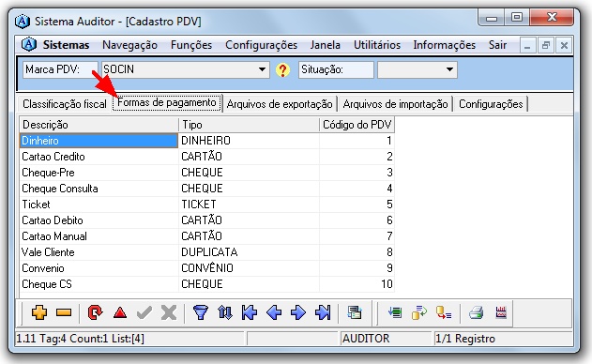Switch to the Arquivos de importação tab

coord(395,104)
